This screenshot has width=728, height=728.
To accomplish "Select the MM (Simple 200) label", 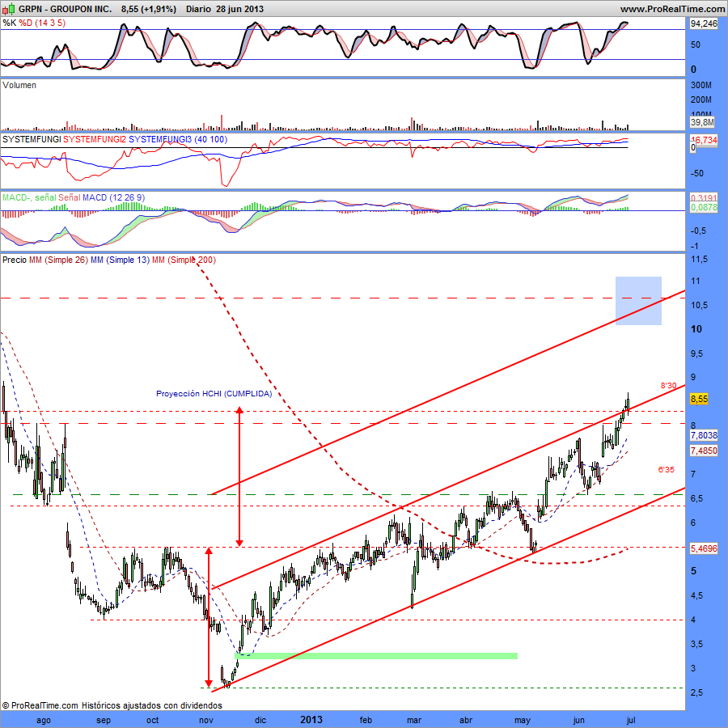I will click(184, 260).
